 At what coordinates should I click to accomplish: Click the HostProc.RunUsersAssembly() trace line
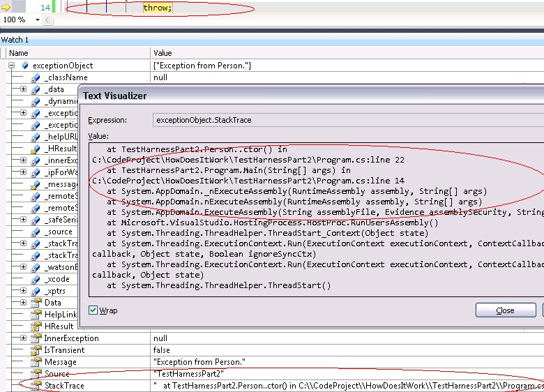click(x=273, y=223)
